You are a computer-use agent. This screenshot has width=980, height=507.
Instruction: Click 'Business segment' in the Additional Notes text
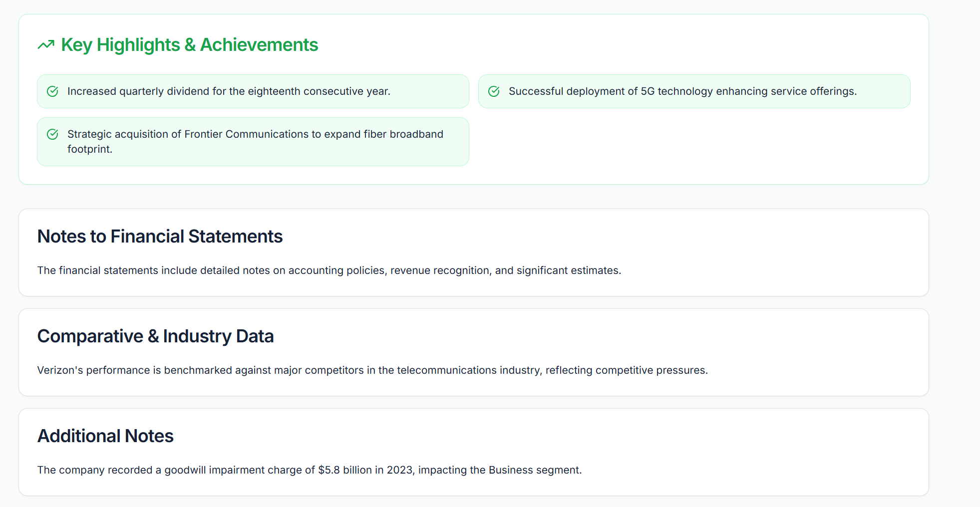[x=535, y=470]
